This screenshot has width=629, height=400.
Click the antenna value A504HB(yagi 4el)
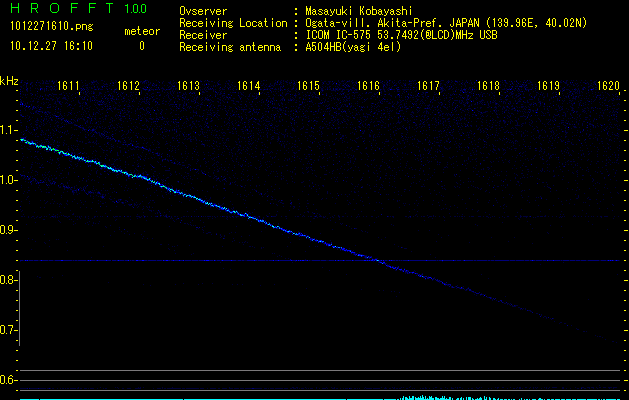[353, 47]
